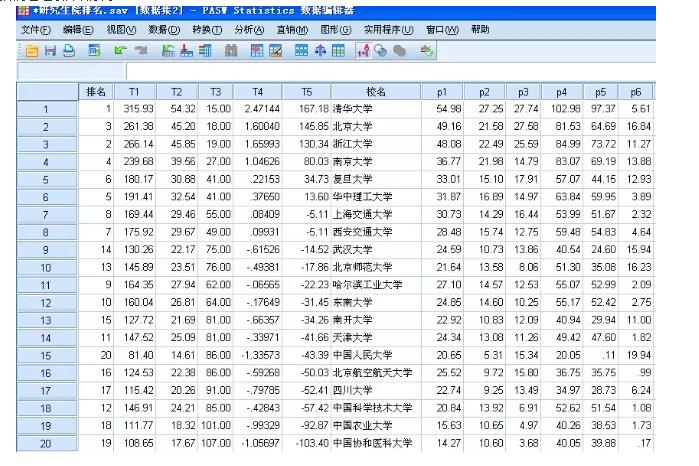Open the Recall recently used dialogs icon
The width and height of the screenshot is (699, 466).
tap(94, 51)
